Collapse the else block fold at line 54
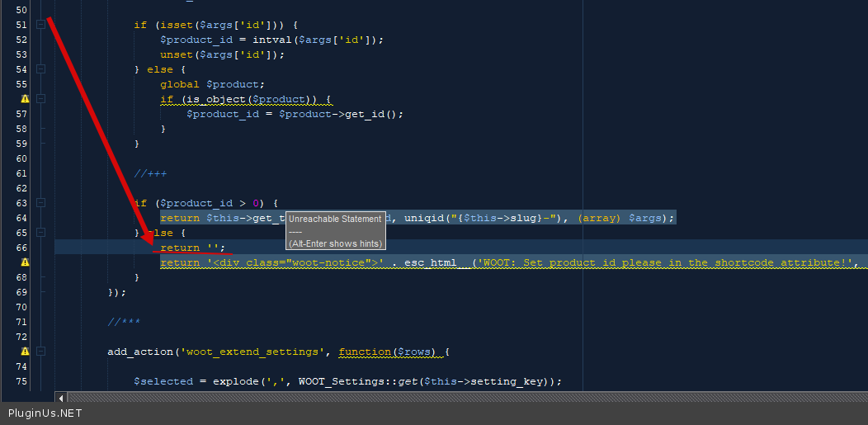 pyautogui.click(x=40, y=69)
